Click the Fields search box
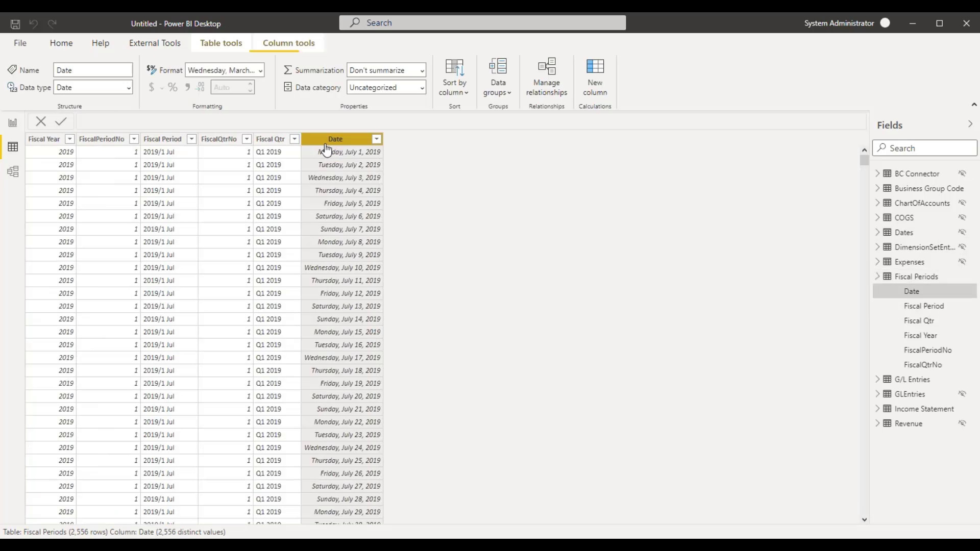 tap(924, 148)
